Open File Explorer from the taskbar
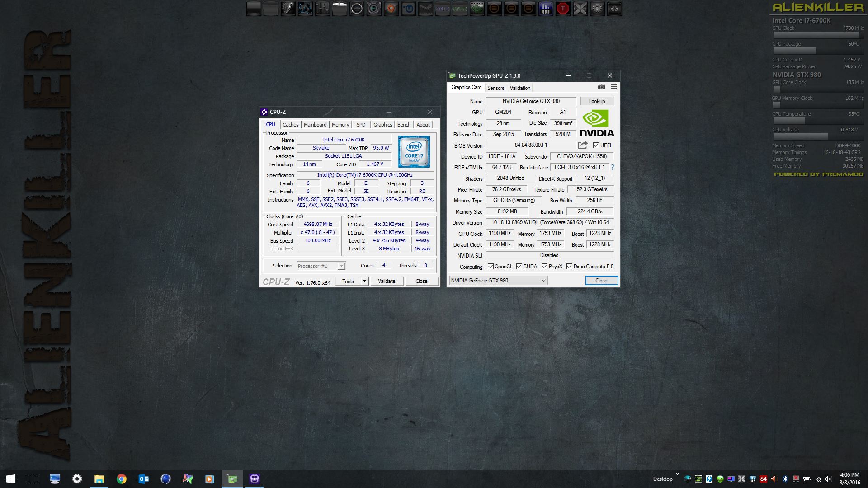Screen dimensions: 868x488 pos(99,479)
